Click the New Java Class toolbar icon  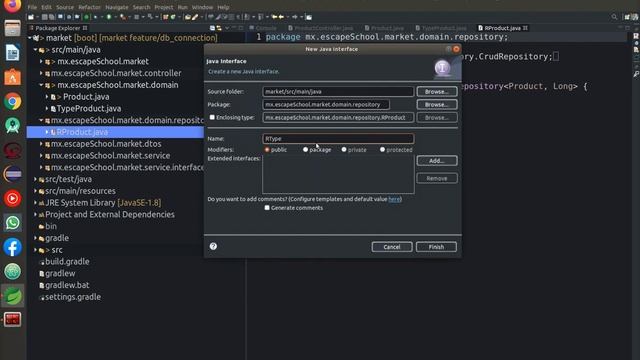point(173,17)
